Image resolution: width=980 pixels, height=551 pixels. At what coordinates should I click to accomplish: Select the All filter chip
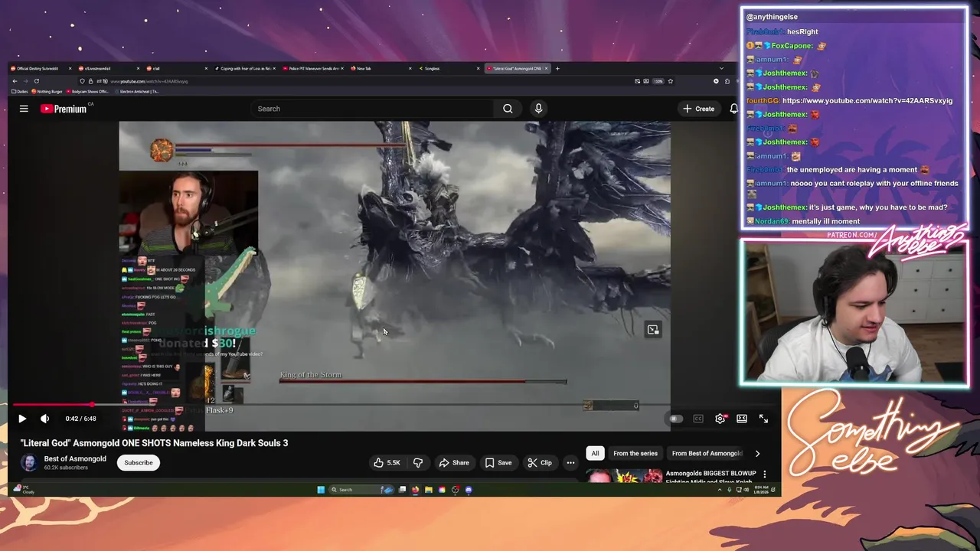tap(595, 453)
